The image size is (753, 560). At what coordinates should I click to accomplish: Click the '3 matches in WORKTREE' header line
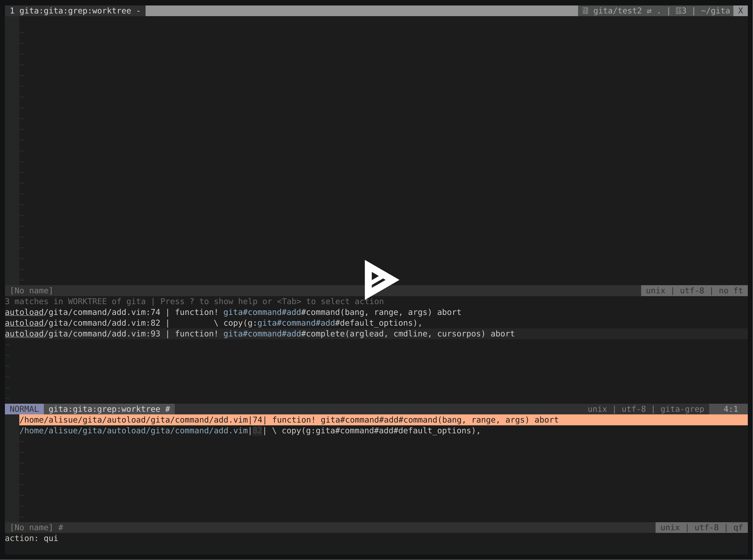194,301
